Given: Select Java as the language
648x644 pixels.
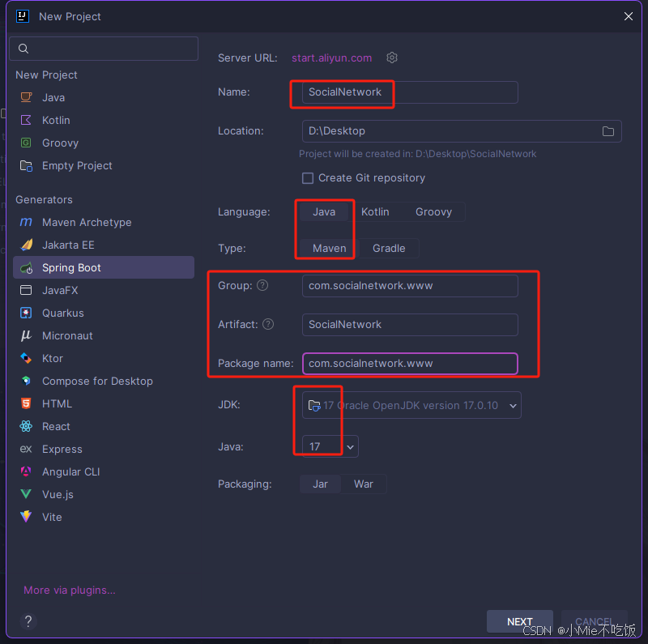Looking at the screenshot, I should tap(324, 212).
